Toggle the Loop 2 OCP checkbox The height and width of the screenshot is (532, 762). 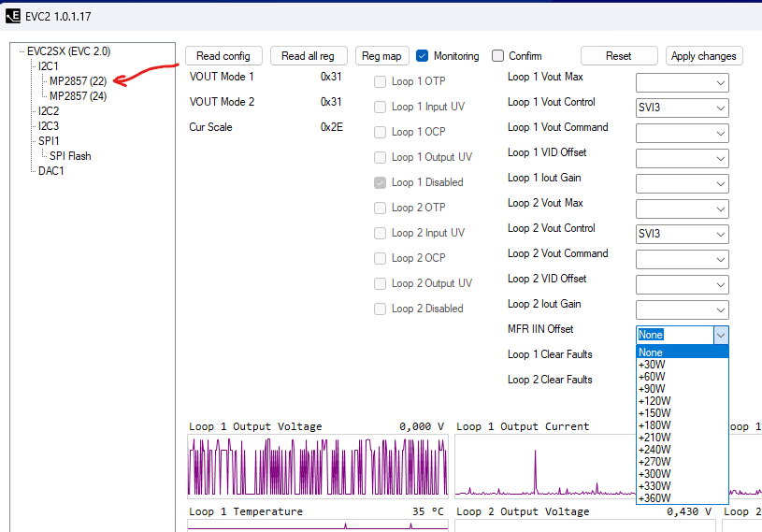pyautogui.click(x=380, y=258)
